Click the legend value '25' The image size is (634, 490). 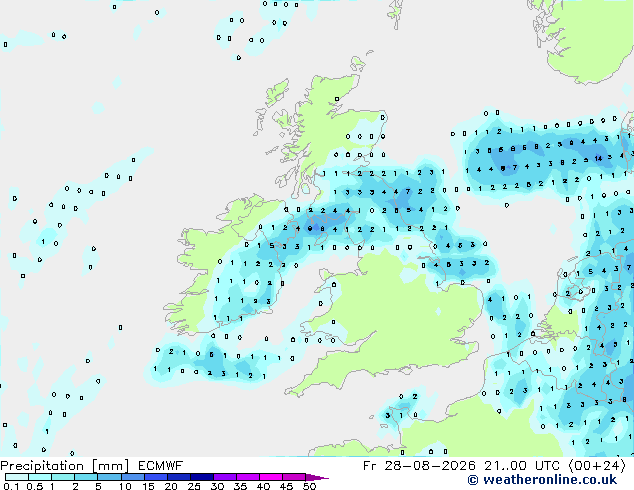pos(194,486)
